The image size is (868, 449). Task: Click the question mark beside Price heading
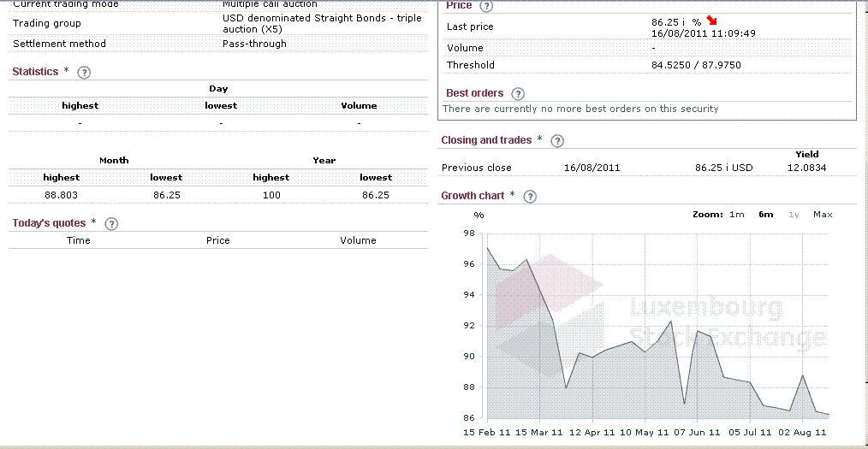pos(487,6)
